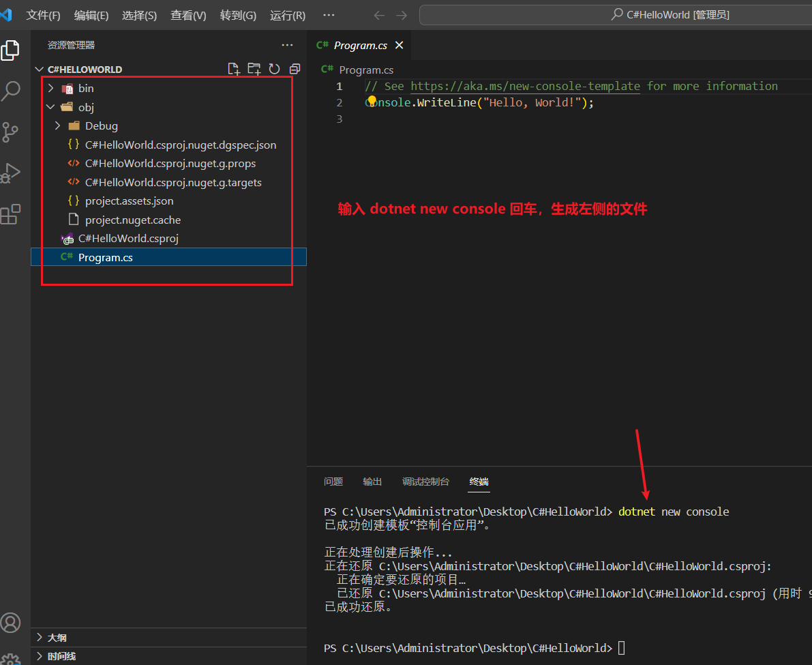This screenshot has height=665, width=812.
Task: Refresh the Explorer file tree
Action: click(x=273, y=68)
